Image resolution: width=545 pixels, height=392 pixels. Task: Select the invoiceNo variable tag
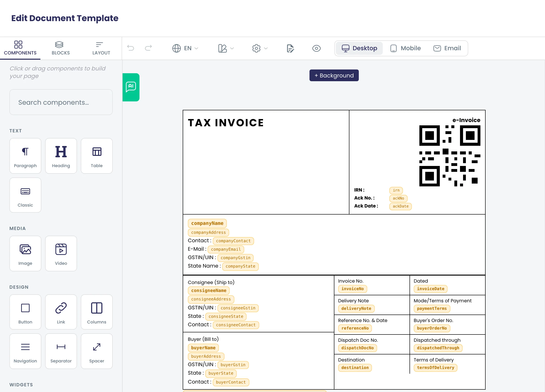coord(352,289)
